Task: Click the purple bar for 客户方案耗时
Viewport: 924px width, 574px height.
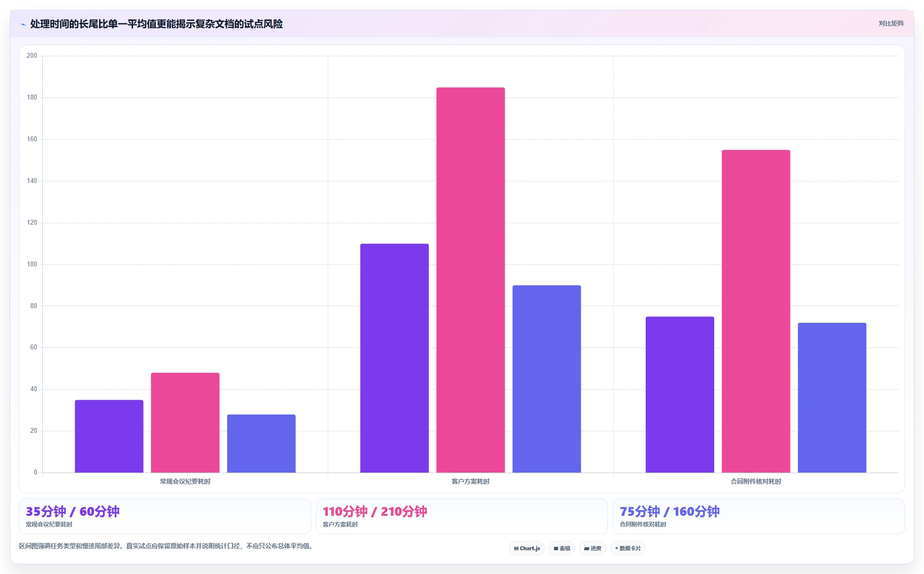Action: (394, 358)
